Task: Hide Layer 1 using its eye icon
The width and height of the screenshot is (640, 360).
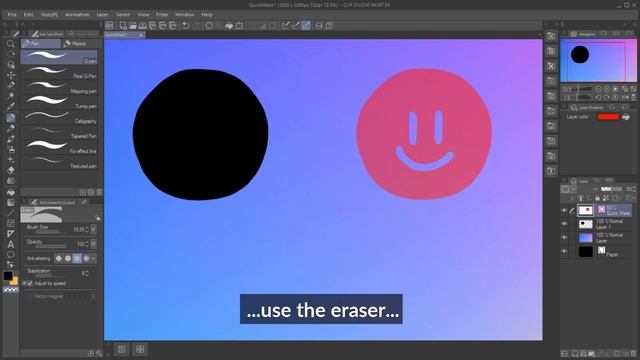Action: point(564,224)
